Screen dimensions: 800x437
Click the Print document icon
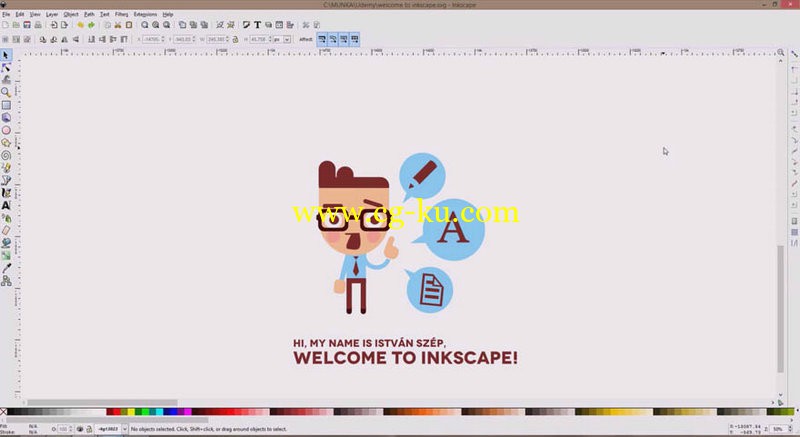(x=38, y=24)
